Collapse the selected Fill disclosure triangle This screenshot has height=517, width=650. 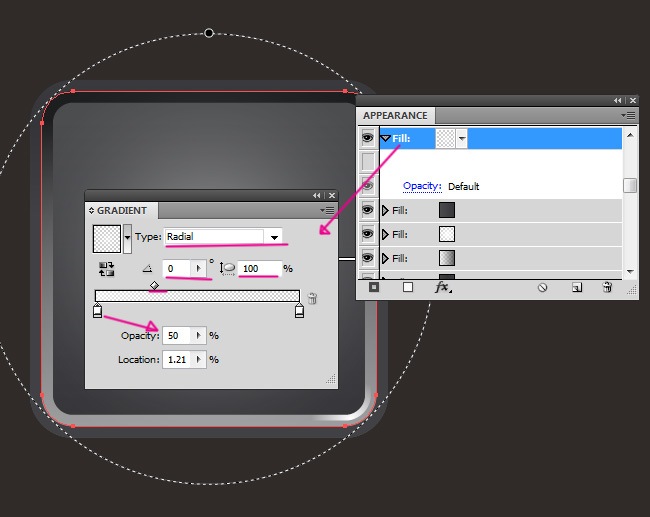click(386, 139)
